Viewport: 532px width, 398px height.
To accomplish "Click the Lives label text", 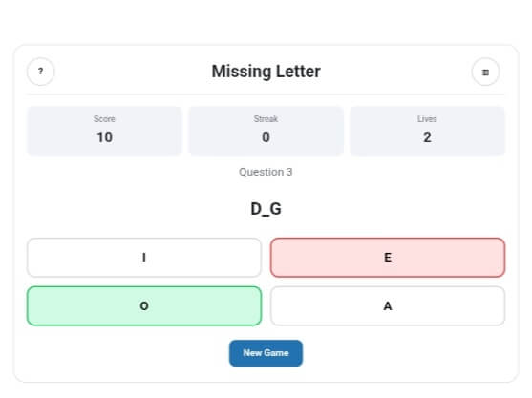I will 427,119.
